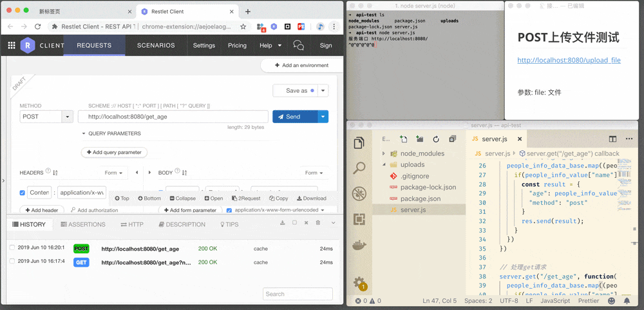Open package.json in VS Code explorer
Image resolution: width=644 pixels, height=310 pixels.
[419, 199]
